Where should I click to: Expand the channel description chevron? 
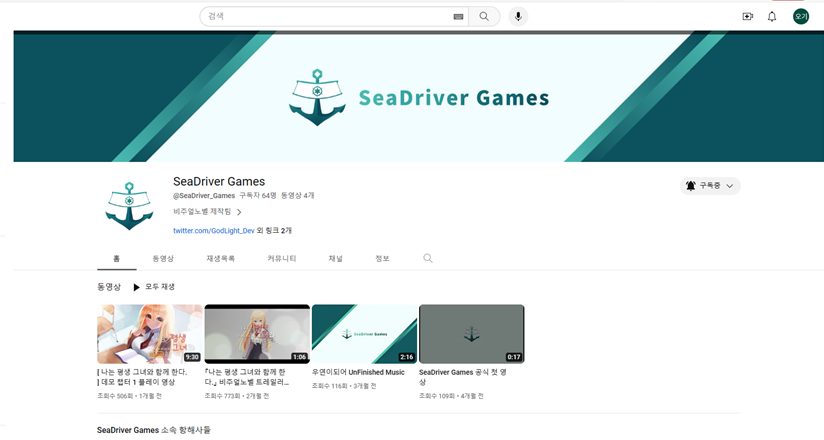pyautogui.click(x=239, y=212)
